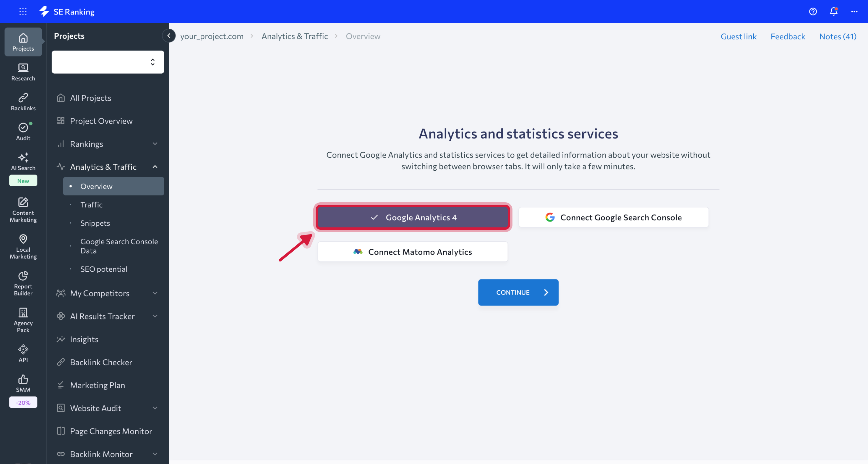
Task: Click the SMM -20% discount badge
Action: [23, 402]
